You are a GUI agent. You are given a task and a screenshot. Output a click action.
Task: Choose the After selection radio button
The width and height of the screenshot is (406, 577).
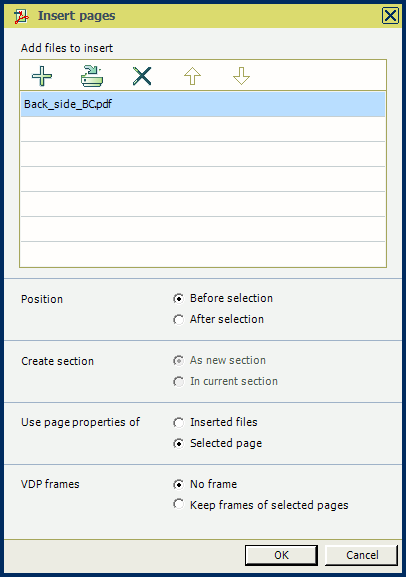179,319
